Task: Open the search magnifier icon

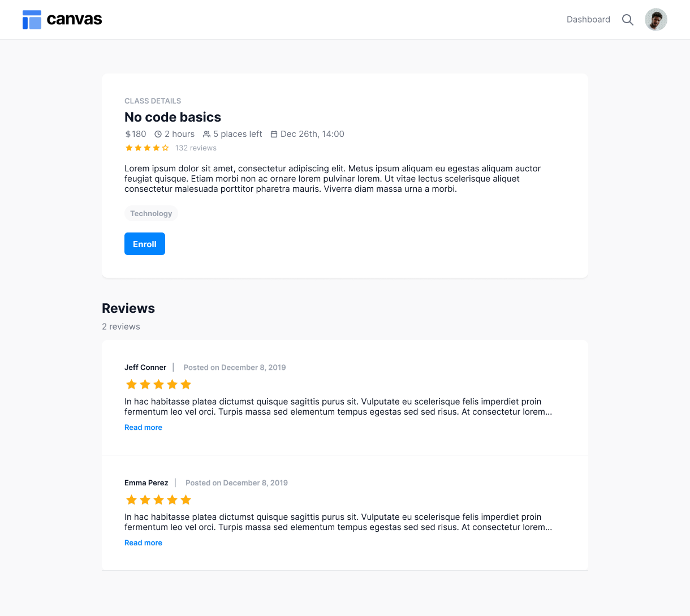Action: tap(627, 20)
